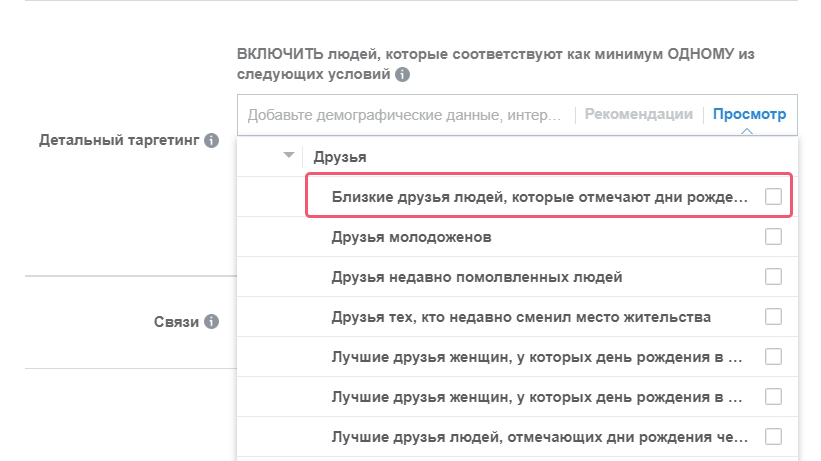Select the Друзья молодоженов row text
The height and width of the screenshot is (461, 821).
click(412, 237)
